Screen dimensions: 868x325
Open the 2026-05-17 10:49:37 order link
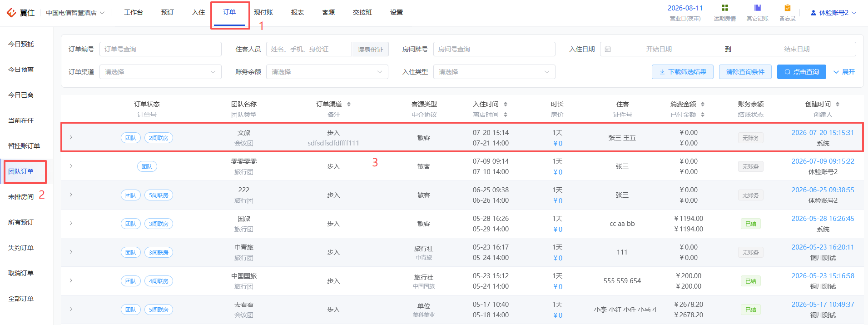point(823,305)
